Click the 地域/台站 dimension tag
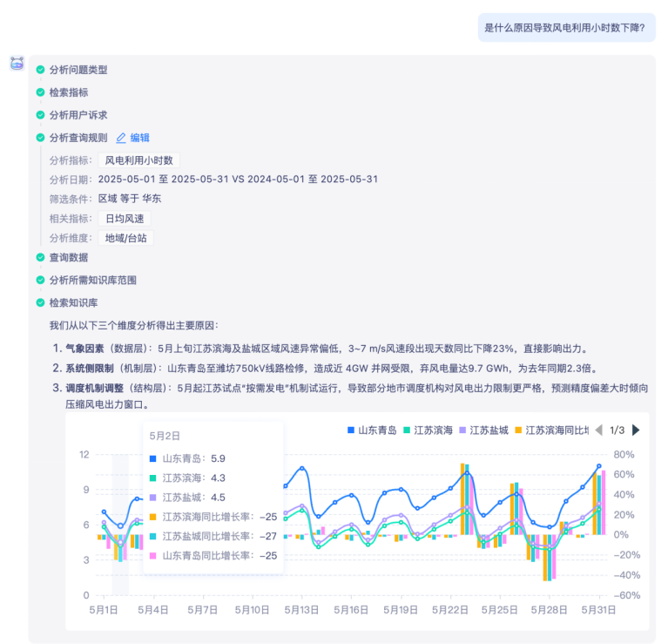668x644 pixels. (125, 238)
